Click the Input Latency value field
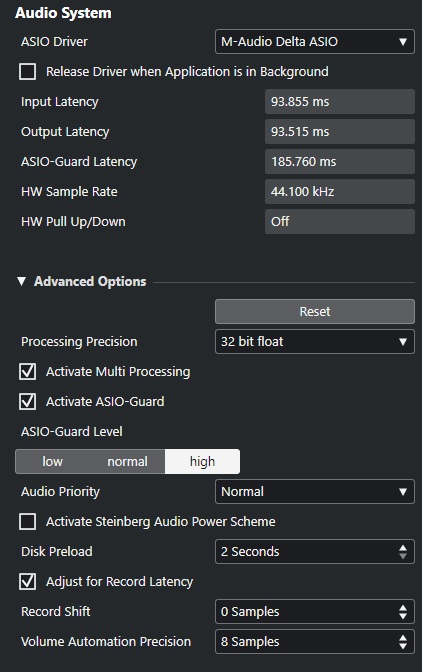The height and width of the screenshot is (672, 422). 340,102
